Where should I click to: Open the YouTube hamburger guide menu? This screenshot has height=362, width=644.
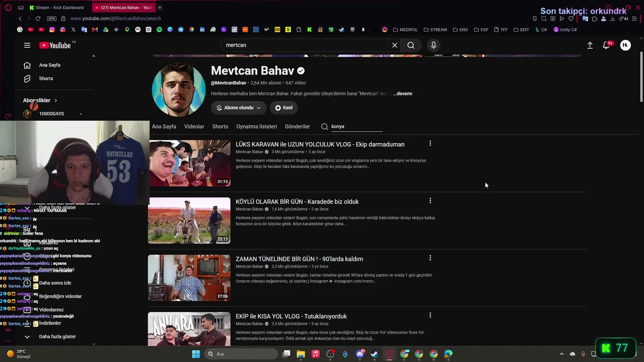click(27, 45)
